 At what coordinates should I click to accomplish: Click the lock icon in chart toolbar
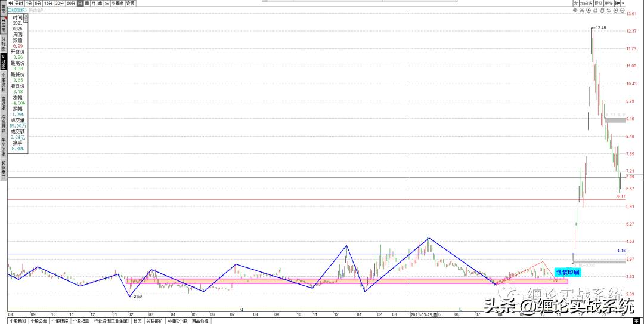[x=595, y=10]
